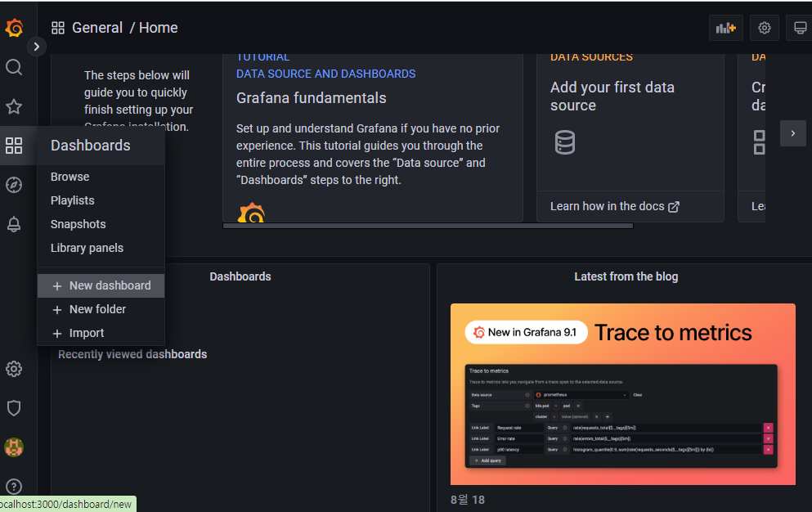Click the Grafana logo home icon
812x512 pixels.
click(14, 28)
